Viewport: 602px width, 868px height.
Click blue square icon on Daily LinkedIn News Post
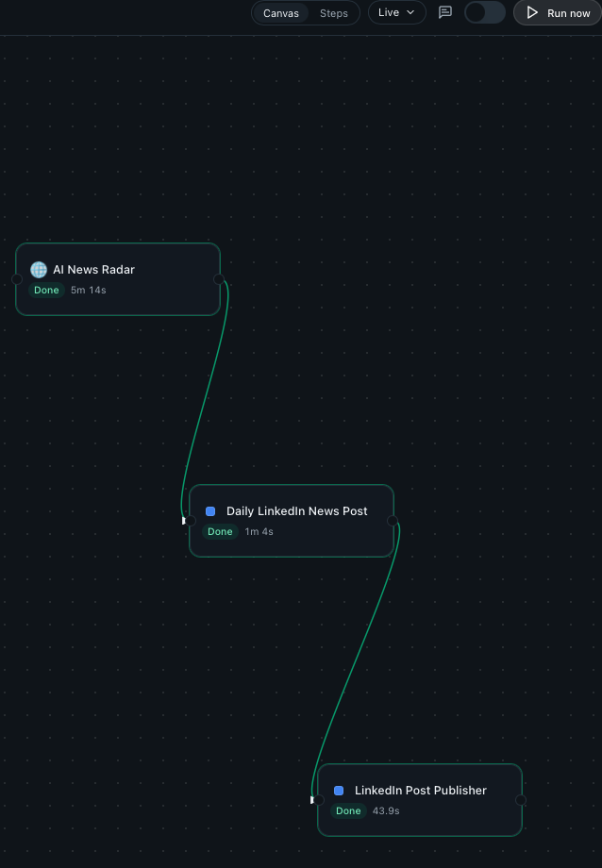tap(210, 511)
